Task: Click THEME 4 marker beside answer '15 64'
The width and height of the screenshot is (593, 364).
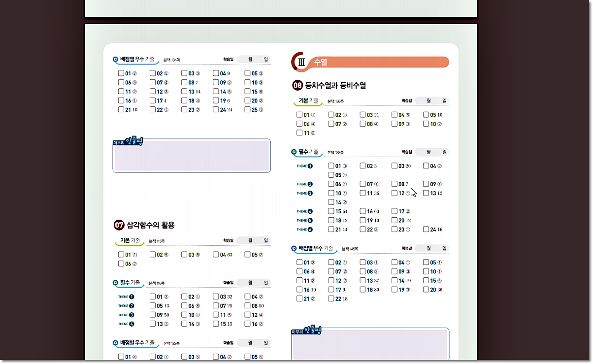Action: coord(305,211)
